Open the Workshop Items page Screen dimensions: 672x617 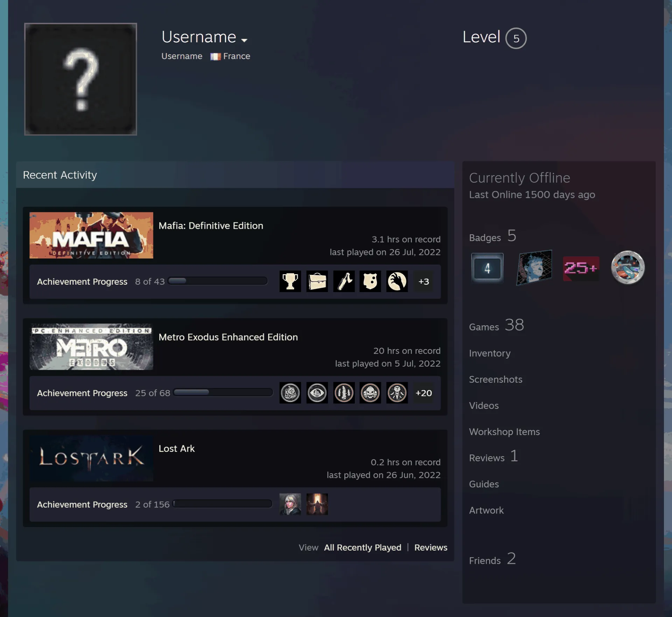coord(504,432)
